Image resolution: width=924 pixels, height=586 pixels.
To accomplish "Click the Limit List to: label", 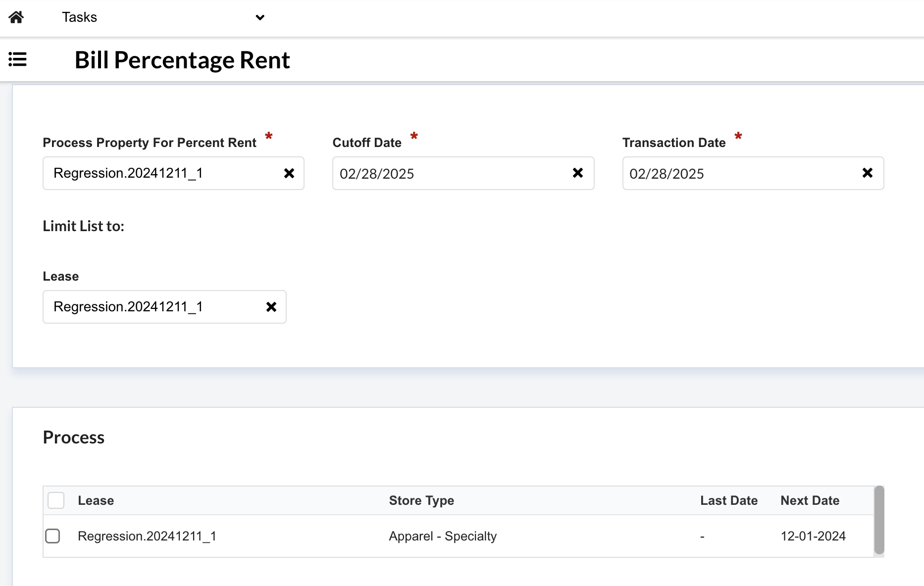I will coord(84,226).
